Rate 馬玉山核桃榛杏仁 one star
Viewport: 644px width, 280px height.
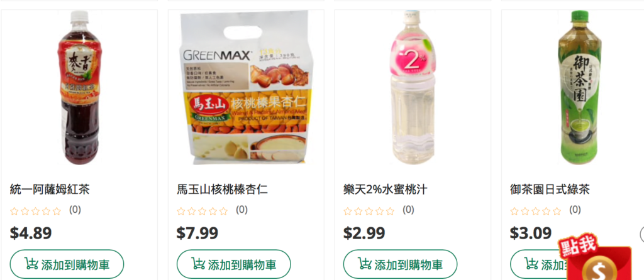[181, 211]
